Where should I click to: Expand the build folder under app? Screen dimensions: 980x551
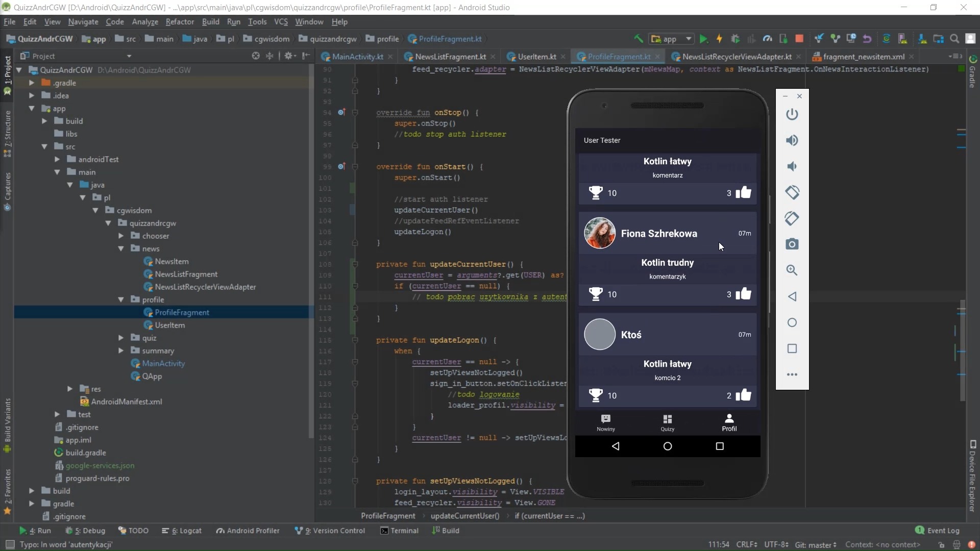(45, 120)
